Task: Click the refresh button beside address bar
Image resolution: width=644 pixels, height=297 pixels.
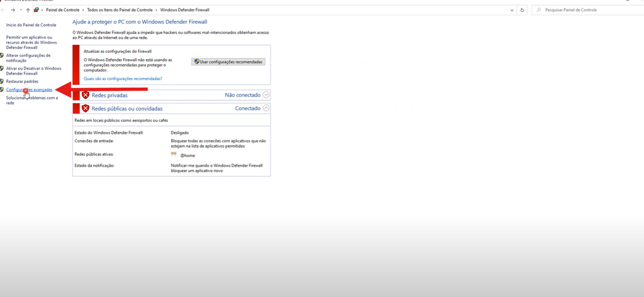Action: point(522,10)
